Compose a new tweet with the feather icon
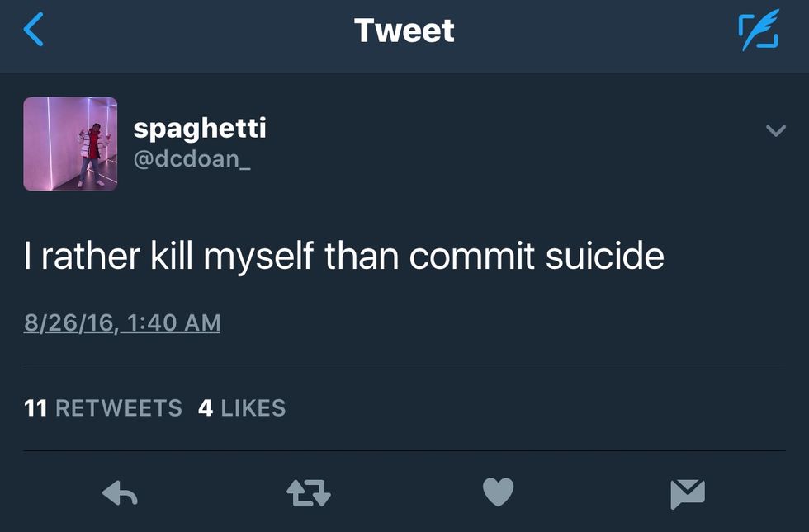 758,33
